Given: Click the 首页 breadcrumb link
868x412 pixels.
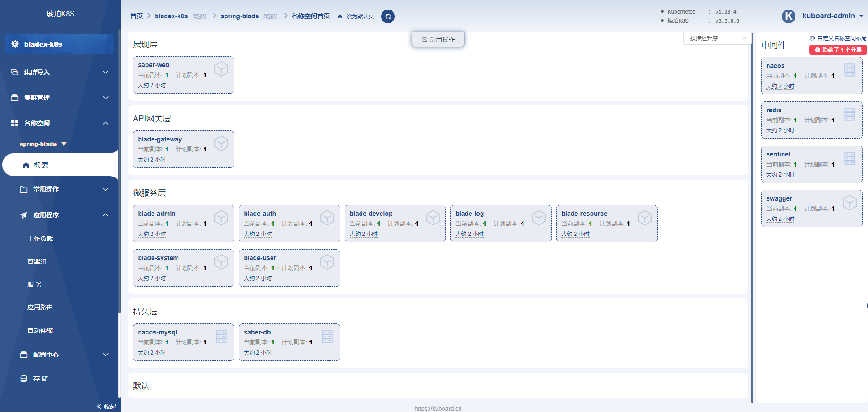Looking at the screenshot, I should point(136,16).
